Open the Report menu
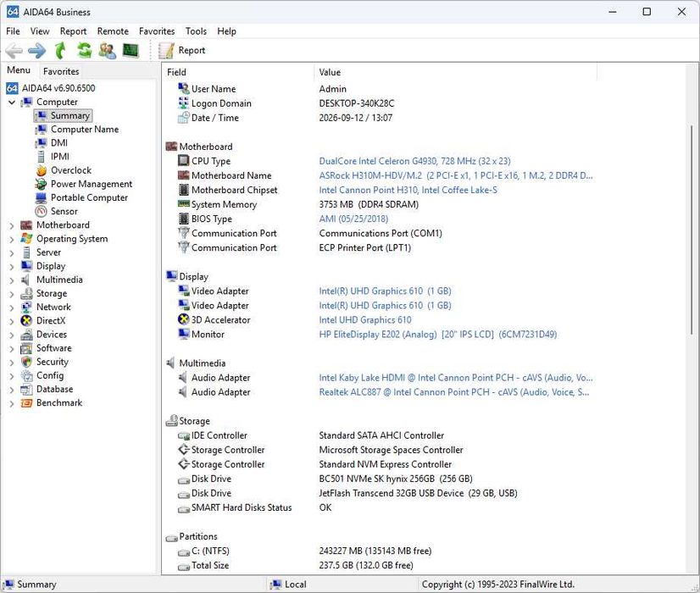 click(x=73, y=31)
